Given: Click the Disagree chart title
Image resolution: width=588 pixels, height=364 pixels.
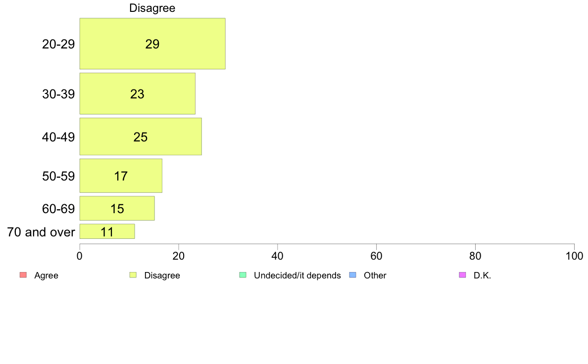Looking at the screenshot, I should (x=152, y=8).
